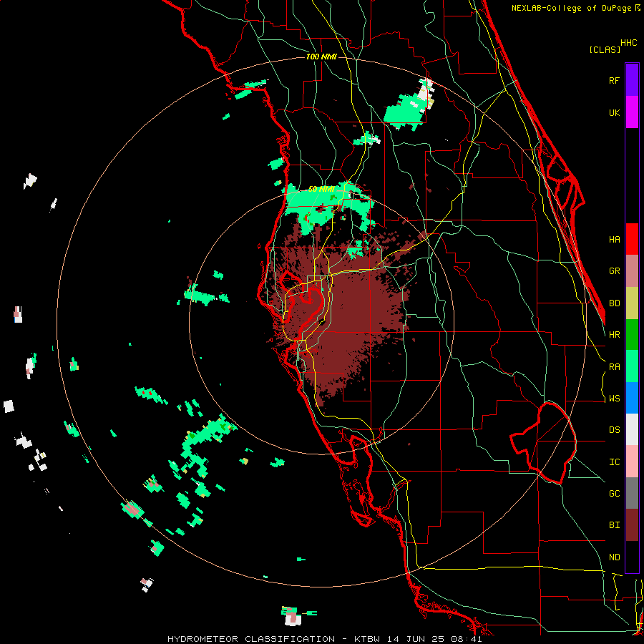Screen dimensions: 644x644
Task: Click the "DS" legend label
Action: pos(614,430)
